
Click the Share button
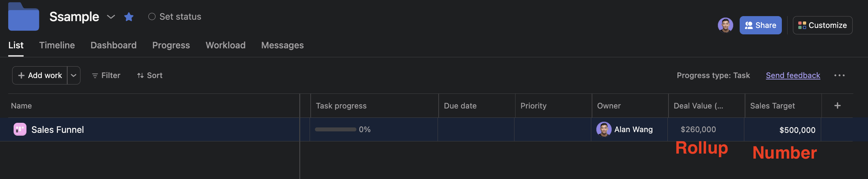pos(760,25)
